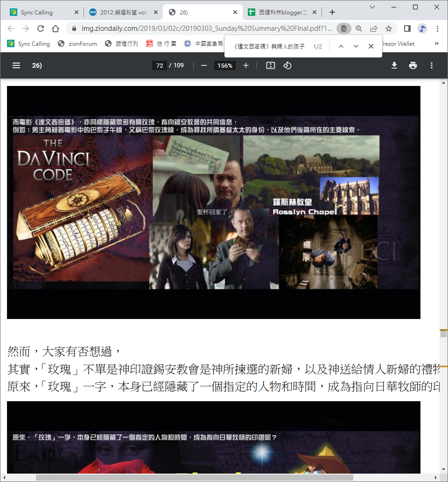Click horizontal scrollbar left arrow

click(x=4, y=477)
